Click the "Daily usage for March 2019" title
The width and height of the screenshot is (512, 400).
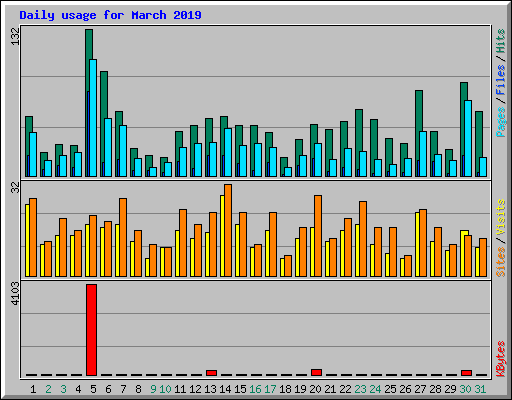110,15
